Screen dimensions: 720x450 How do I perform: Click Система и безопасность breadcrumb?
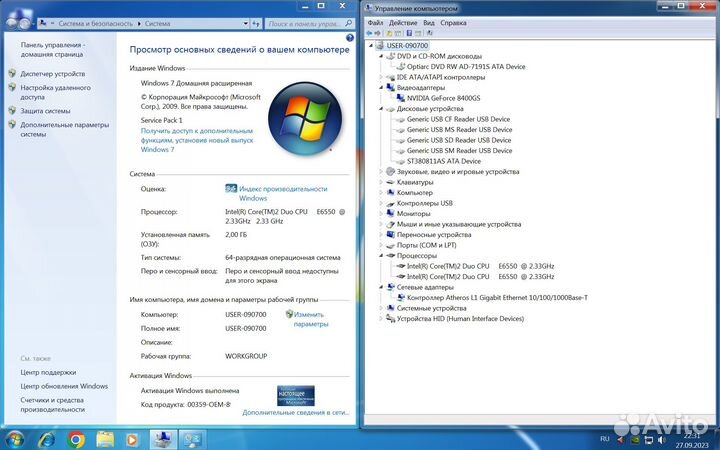click(96, 23)
